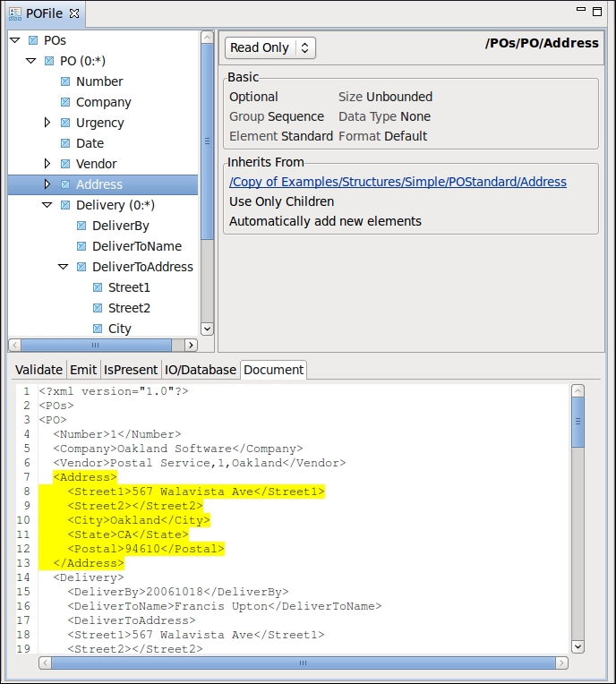
Task: Click the document horizontal scrollbar thumb
Action: (304, 663)
